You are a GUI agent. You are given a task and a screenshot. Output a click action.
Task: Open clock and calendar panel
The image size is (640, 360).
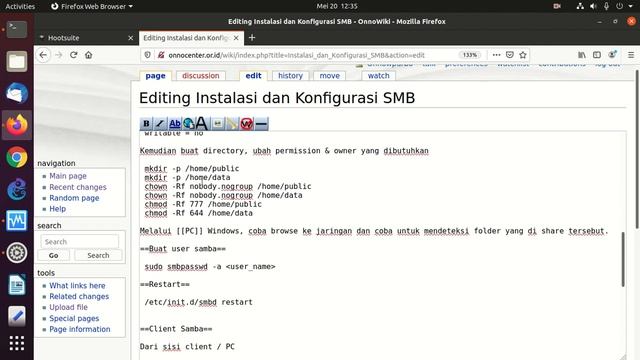337,6
